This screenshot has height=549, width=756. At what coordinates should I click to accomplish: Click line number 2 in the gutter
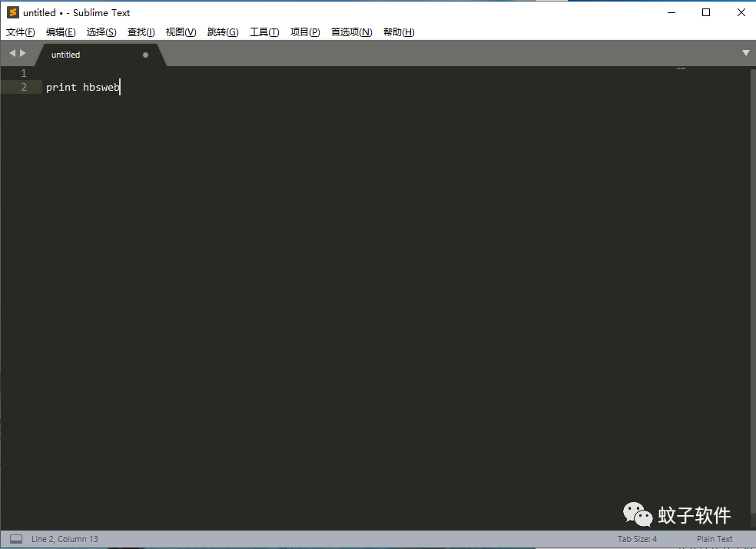24,88
